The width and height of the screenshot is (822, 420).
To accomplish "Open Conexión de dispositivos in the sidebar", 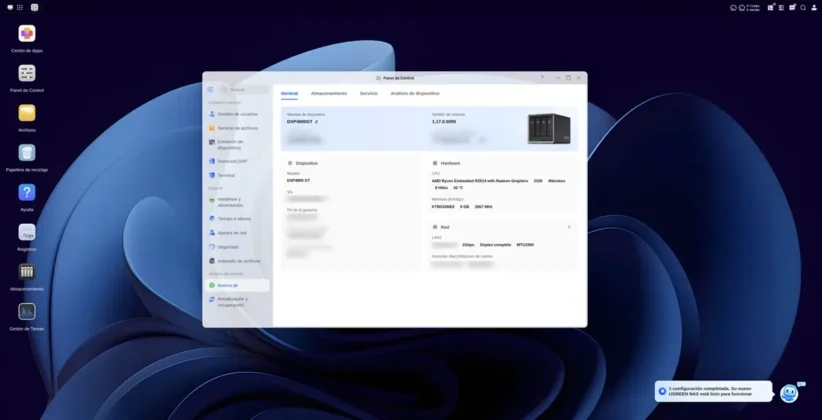I will [237, 145].
